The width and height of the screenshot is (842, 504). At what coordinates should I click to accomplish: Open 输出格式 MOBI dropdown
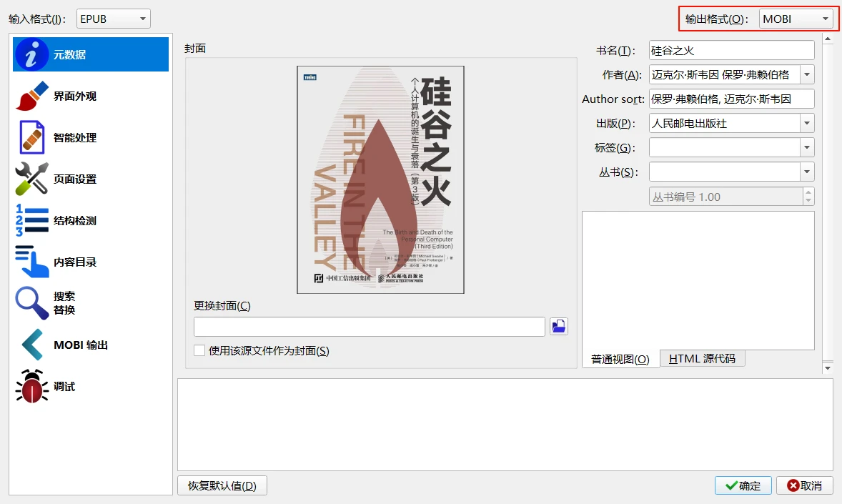point(796,19)
